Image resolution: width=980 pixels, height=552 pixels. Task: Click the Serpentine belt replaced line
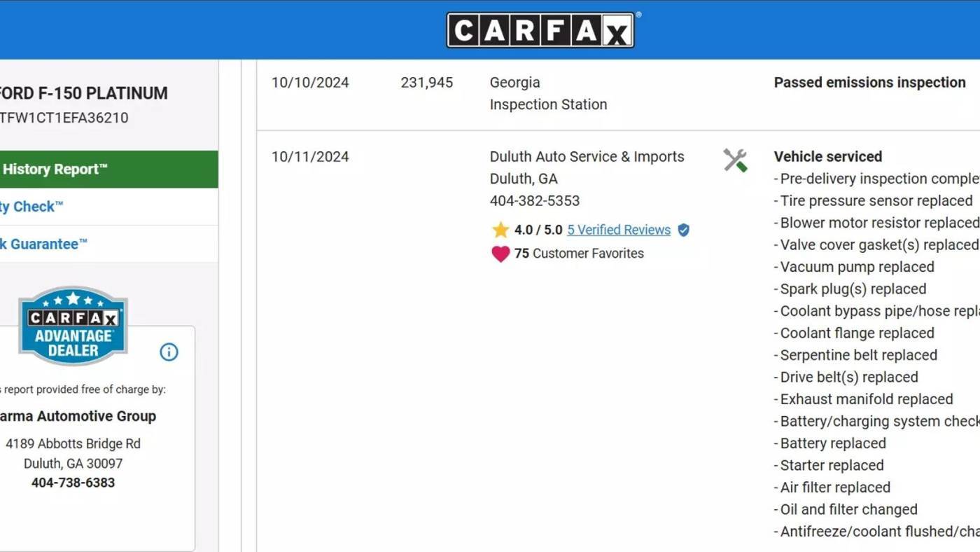[x=855, y=355]
